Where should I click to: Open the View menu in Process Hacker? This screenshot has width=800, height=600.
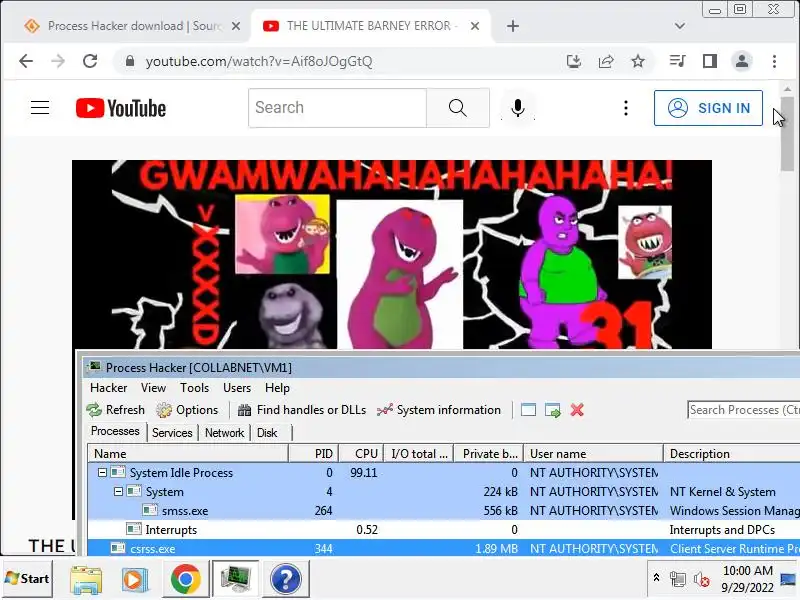click(x=153, y=388)
